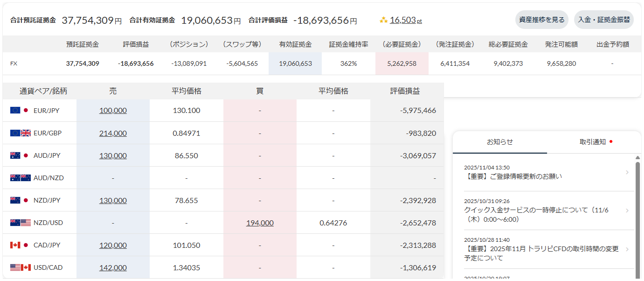Click NZD/USD valuation loss -2,652,478
The image size is (644, 281).
[418, 223]
